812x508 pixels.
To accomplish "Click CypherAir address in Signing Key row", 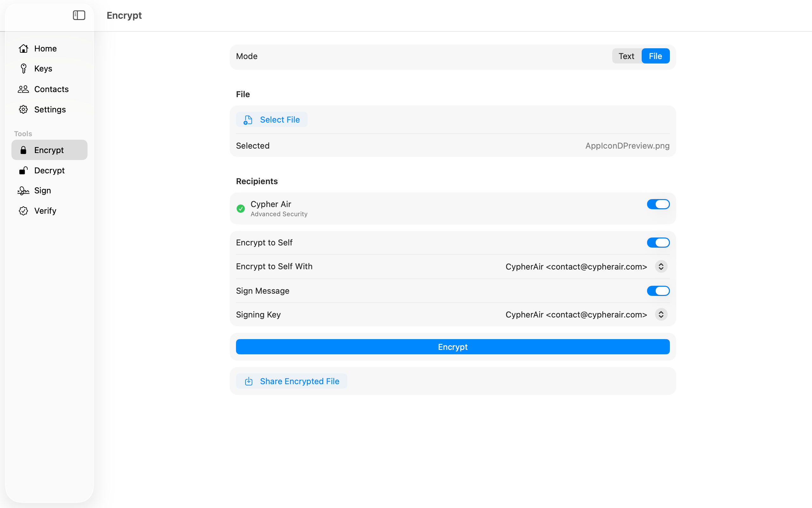I will click(x=576, y=314).
